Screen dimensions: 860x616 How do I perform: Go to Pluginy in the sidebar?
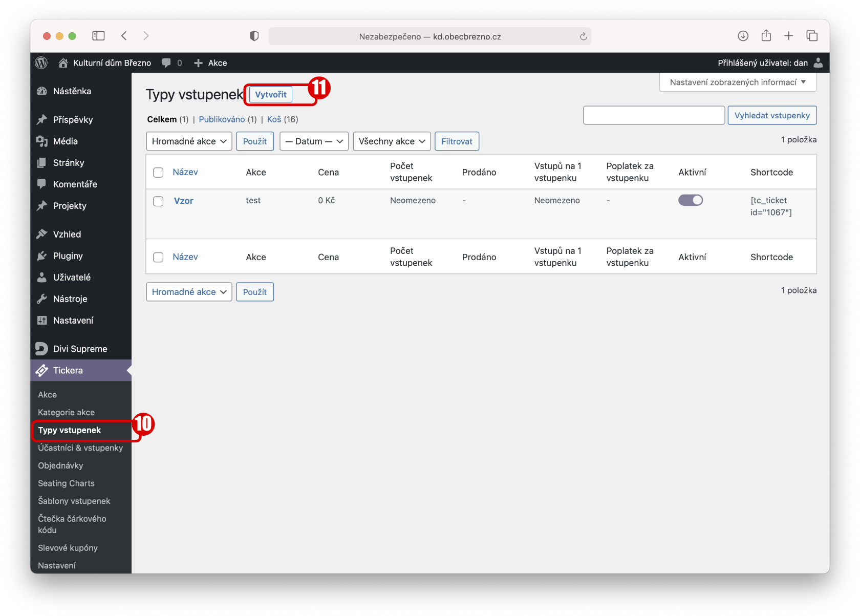coord(68,256)
